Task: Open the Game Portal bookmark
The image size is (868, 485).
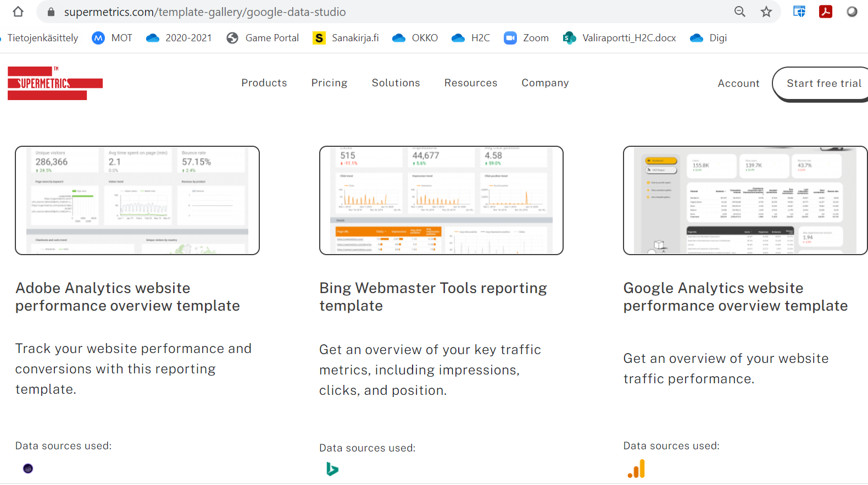Action: [x=263, y=38]
